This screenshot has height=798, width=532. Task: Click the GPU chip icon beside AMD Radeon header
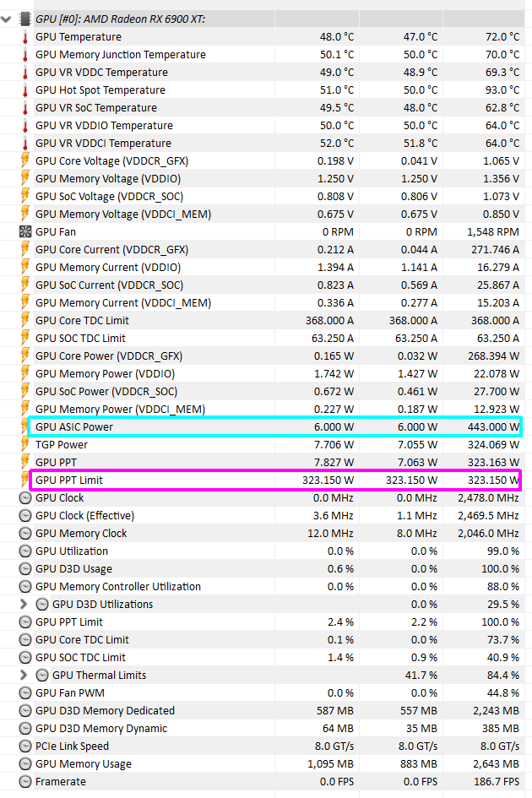pyautogui.click(x=25, y=19)
